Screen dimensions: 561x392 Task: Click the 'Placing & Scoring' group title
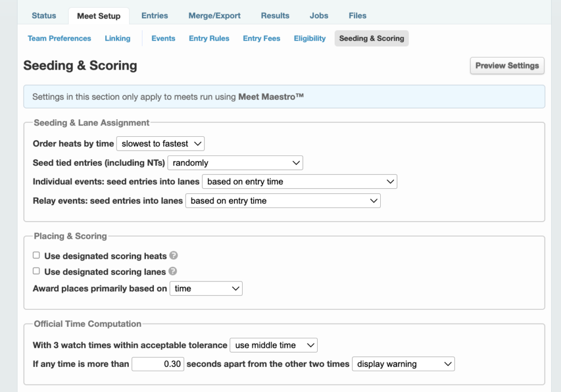70,236
